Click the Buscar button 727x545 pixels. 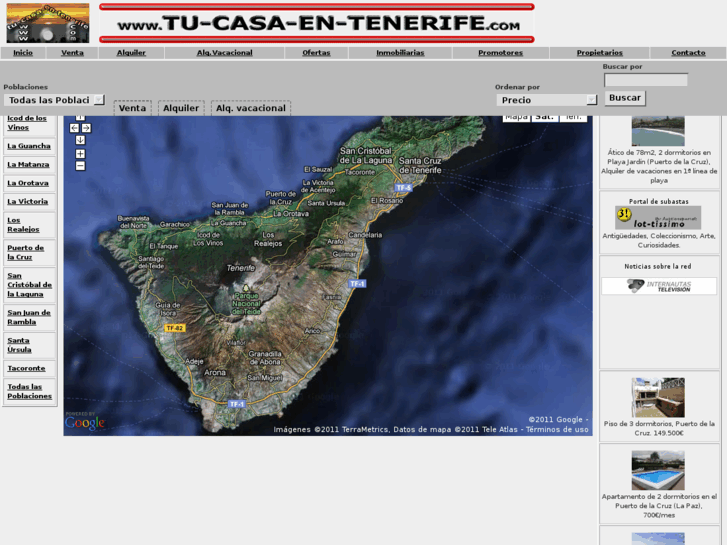click(x=625, y=98)
